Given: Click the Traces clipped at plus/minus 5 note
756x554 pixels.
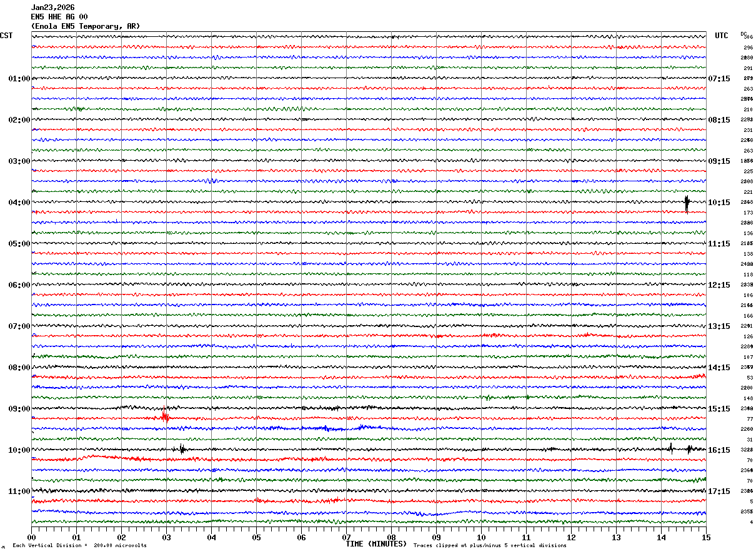Looking at the screenshot, I should pyautogui.click(x=490, y=545).
